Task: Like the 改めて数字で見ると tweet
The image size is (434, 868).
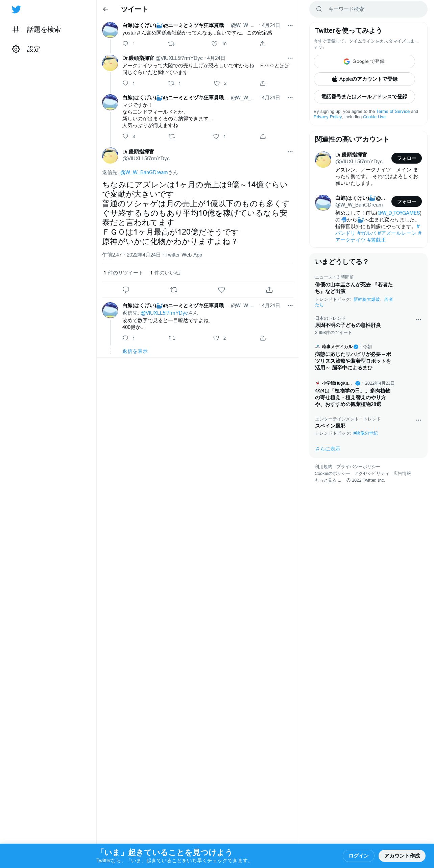Action: (x=216, y=338)
